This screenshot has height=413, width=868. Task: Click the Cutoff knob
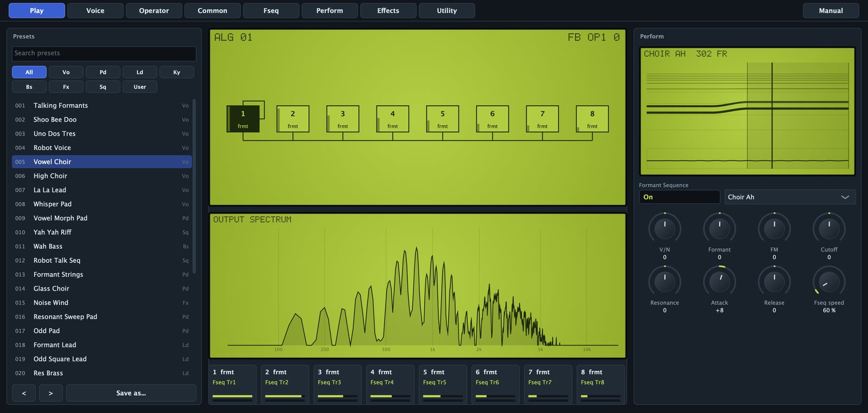tap(829, 228)
